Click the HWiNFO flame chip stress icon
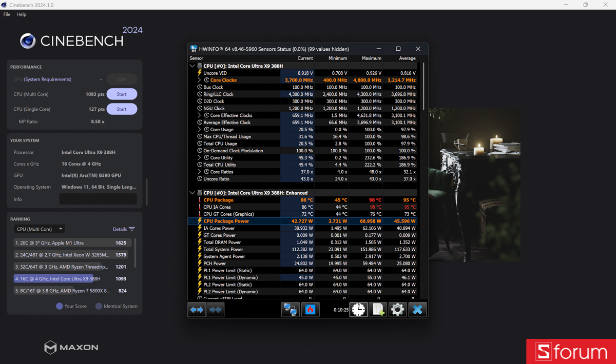The width and height of the screenshot is (616, 364). point(310,310)
